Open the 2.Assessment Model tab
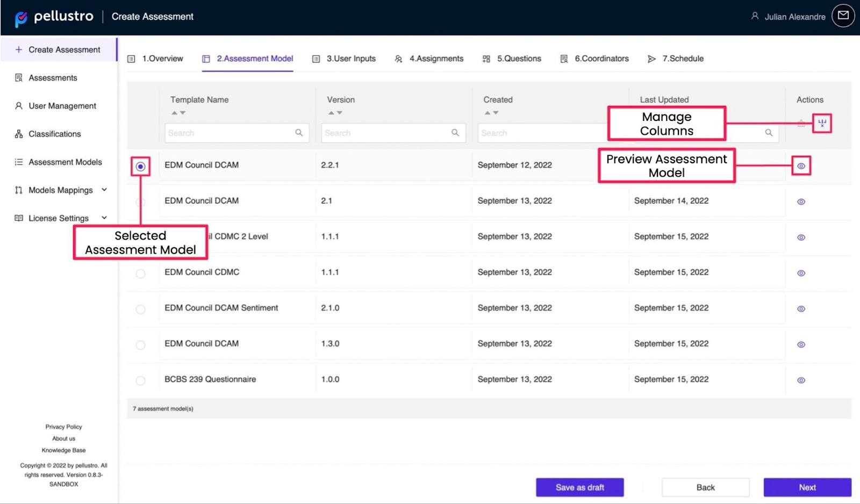Image resolution: width=860 pixels, height=504 pixels. point(248,59)
